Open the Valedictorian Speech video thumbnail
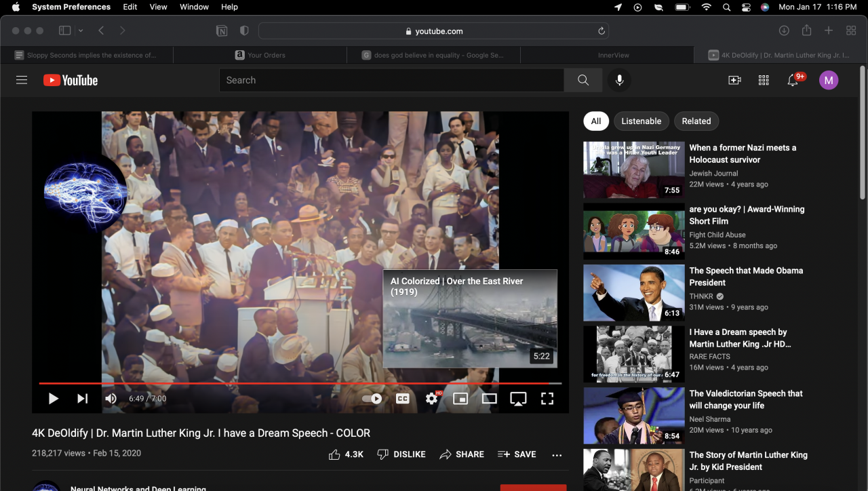Screen dimensions: 868x491 point(634,416)
